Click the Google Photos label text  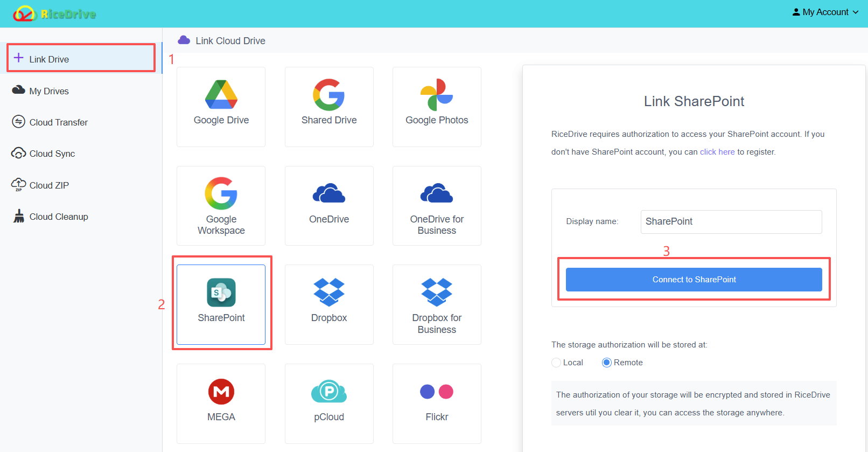tap(437, 120)
